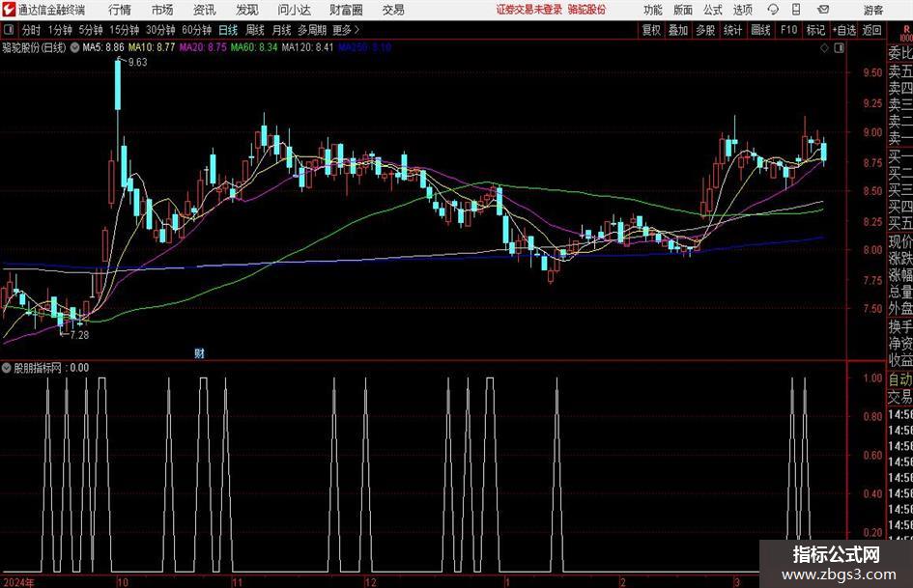Viewport: 913px width, 588px height.
Task: Open the 市场 menu
Action: [x=162, y=10]
